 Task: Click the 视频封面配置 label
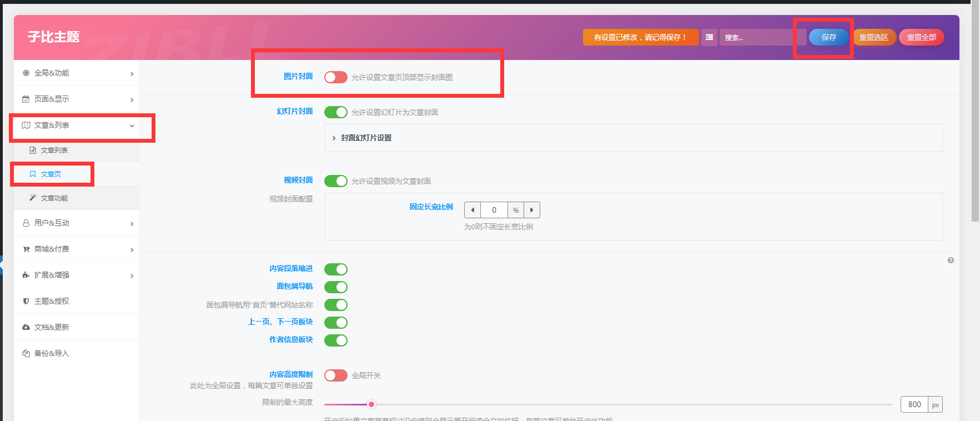pos(291,199)
